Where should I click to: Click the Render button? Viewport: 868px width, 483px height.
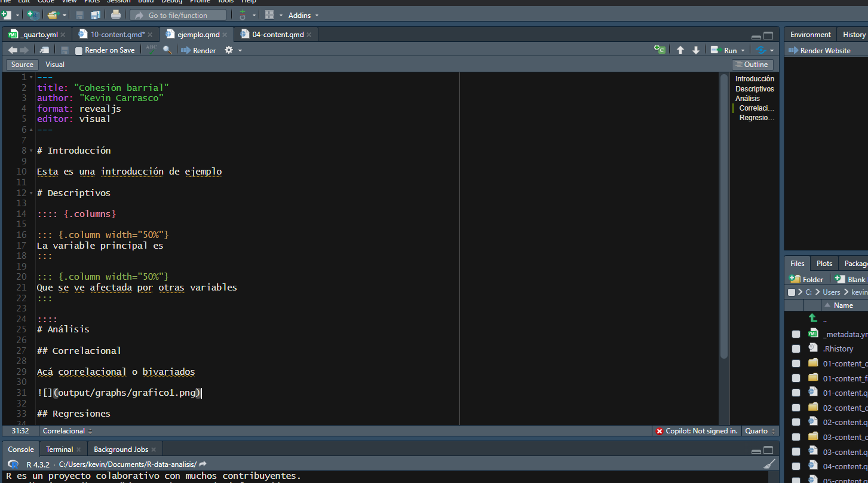click(x=199, y=50)
